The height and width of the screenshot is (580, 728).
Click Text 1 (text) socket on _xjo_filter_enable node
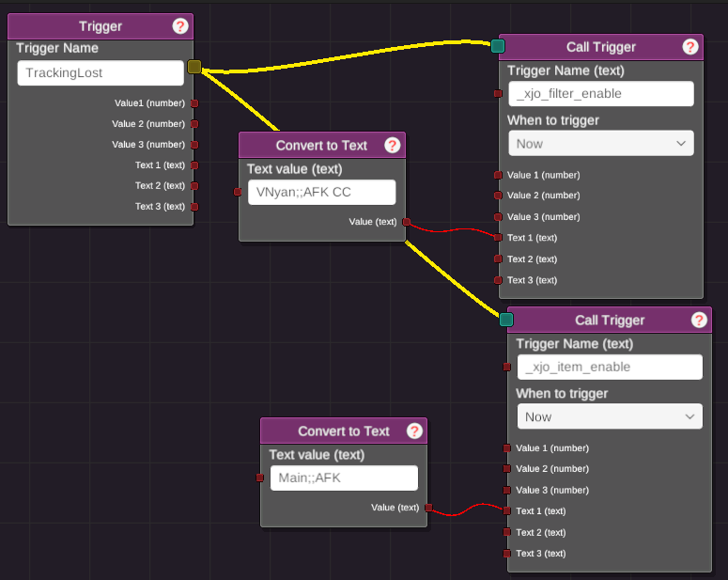(x=498, y=238)
